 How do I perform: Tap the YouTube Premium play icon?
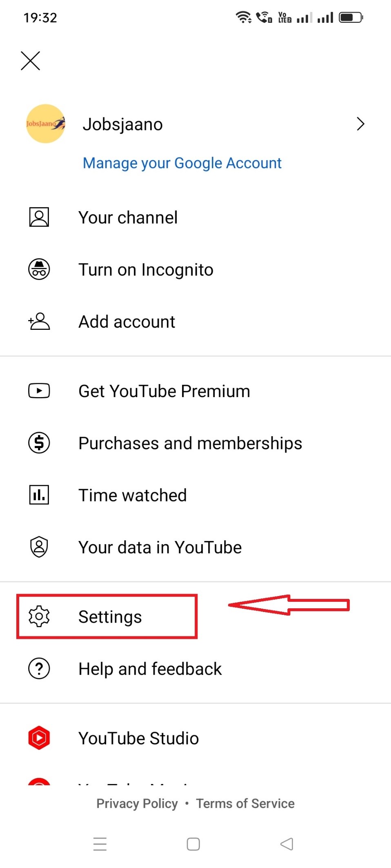(39, 391)
